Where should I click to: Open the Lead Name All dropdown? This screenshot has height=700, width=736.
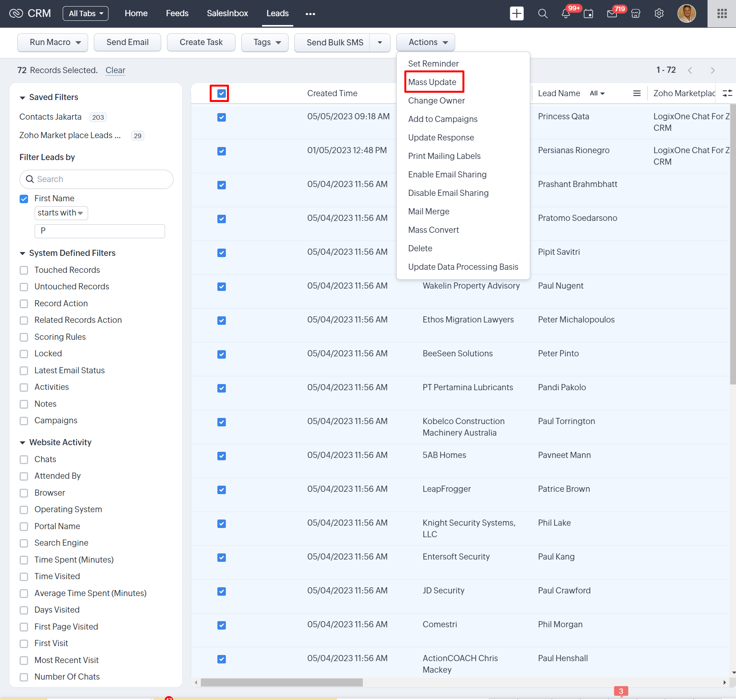click(x=597, y=93)
